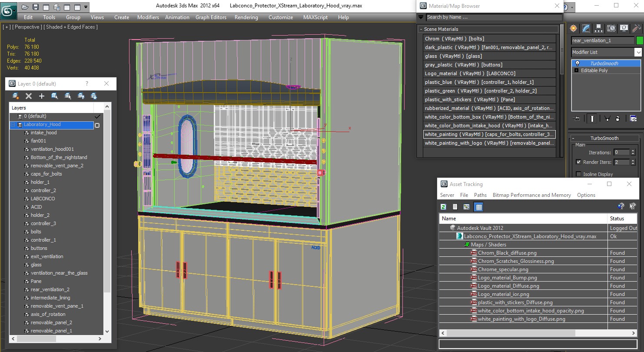644x352 pixels.
Task: Collapse Laboratory_Hood layer tree
Action: (13, 125)
